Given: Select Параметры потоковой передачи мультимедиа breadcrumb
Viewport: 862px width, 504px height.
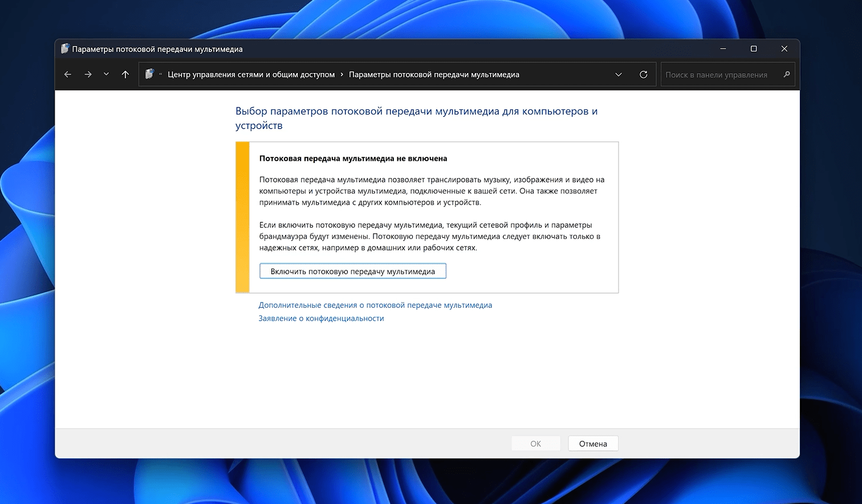Looking at the screenshot, I should [x=434, y=75].
